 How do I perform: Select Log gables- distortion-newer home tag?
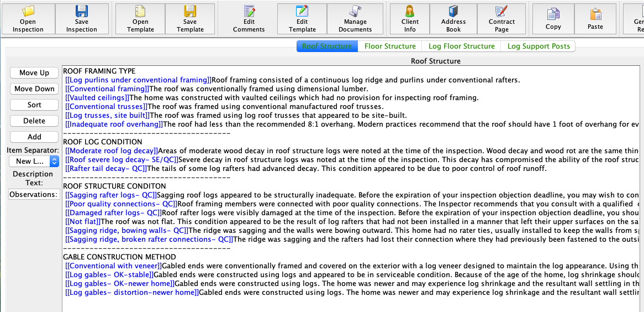132,292
